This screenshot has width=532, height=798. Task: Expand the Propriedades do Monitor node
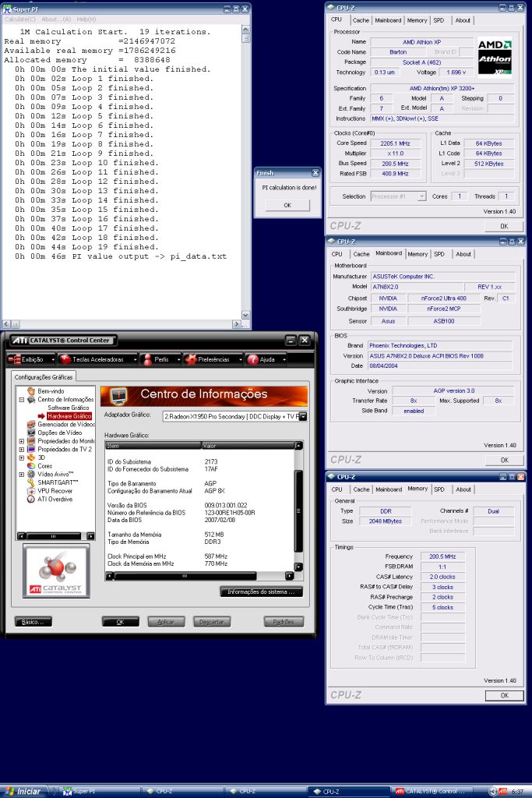(x=22, y=441)
